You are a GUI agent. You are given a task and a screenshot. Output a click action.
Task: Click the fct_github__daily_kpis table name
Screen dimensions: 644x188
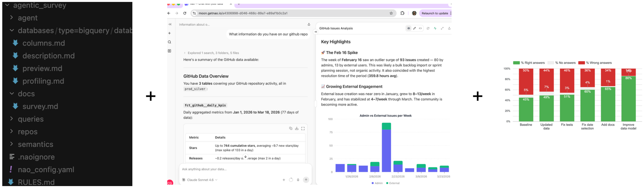(x=205, y=105)
